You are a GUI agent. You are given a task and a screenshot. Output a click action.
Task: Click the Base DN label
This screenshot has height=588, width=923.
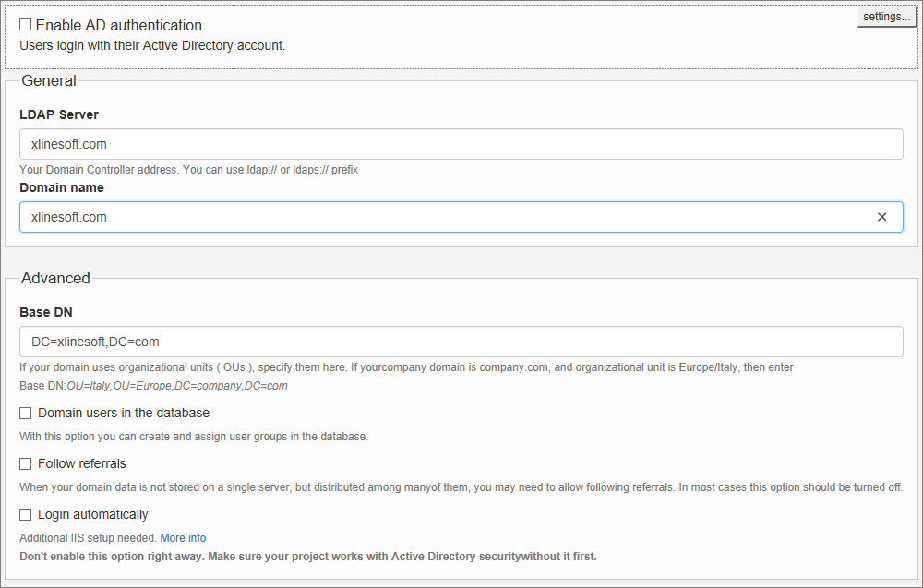[x=45, y=312]
